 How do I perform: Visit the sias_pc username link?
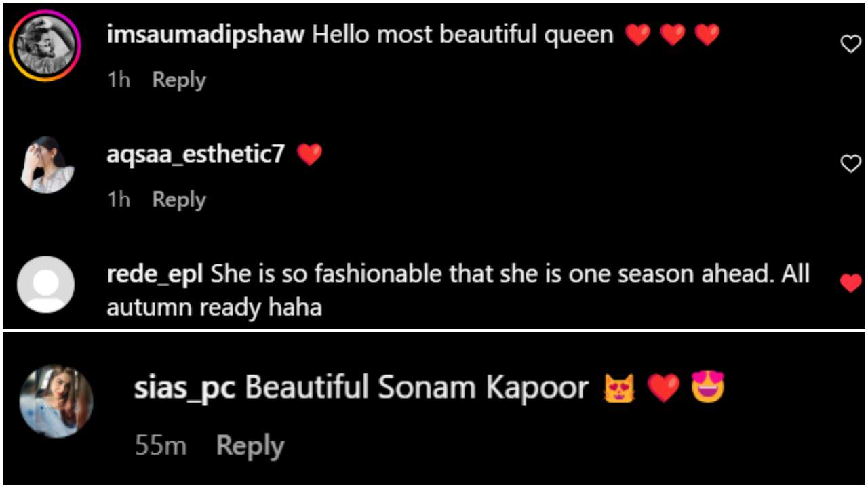(x=184, y=388)
